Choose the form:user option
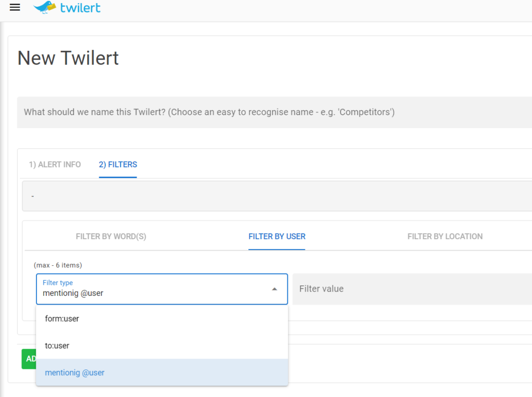This screenshot has width=532, height=397. click(x=62, y=319)
